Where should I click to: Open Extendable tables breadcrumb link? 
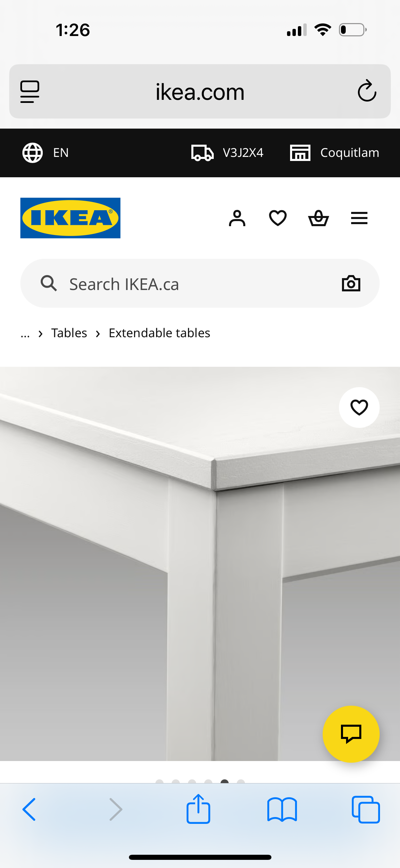159,333
